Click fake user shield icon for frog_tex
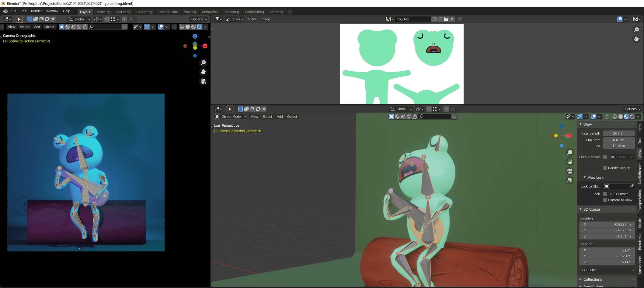Viewport: 644px width, 288px height. (434, 19)
